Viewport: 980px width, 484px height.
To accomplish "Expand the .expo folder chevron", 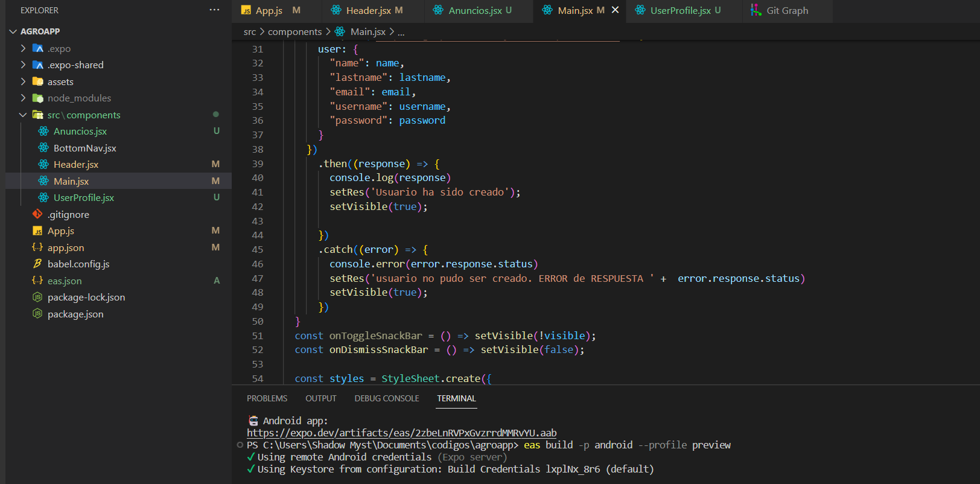I will pyautogui.click(x=23, y=48).
